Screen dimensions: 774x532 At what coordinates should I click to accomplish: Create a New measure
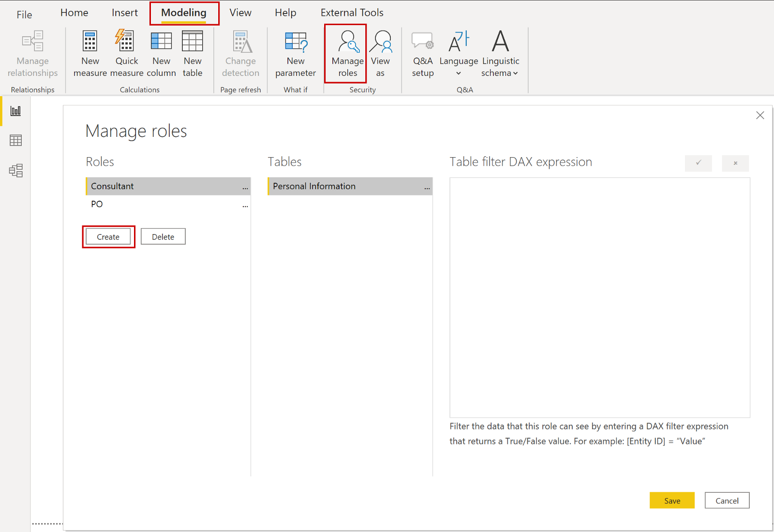pos(89,53)
